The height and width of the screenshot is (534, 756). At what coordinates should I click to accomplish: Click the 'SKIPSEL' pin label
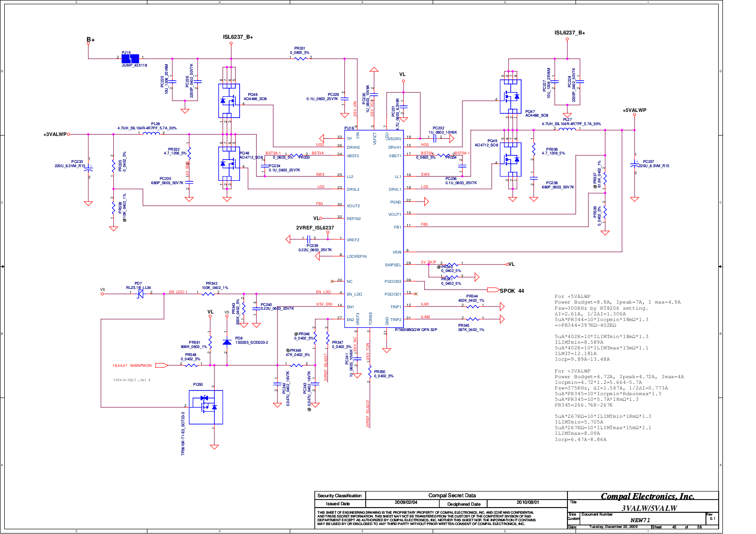(x=393, y=265)
